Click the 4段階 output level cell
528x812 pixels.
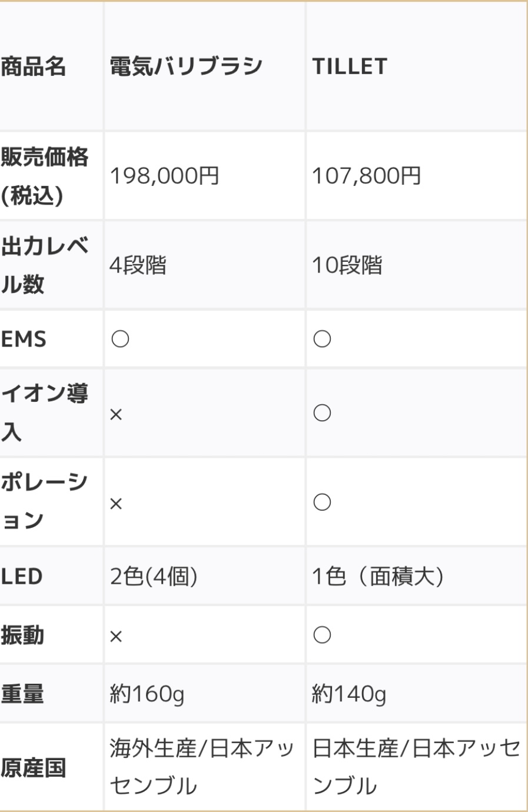138,265
